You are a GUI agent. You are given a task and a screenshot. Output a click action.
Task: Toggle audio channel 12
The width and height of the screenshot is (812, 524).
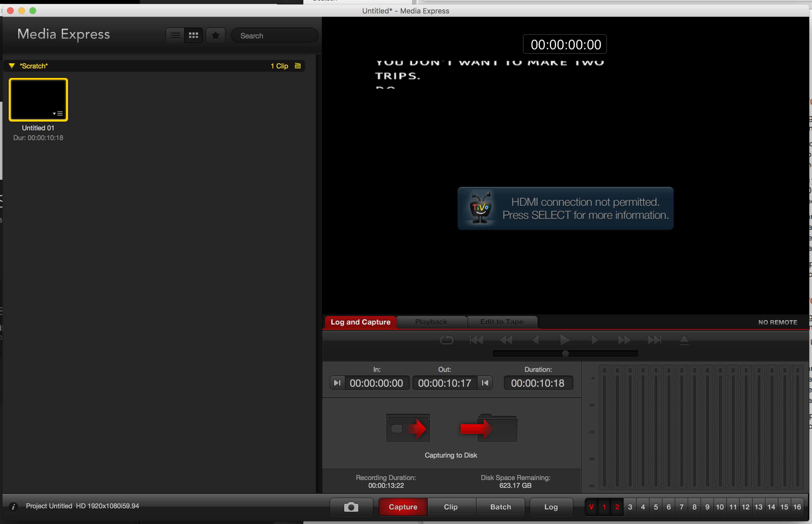[746, 507]
